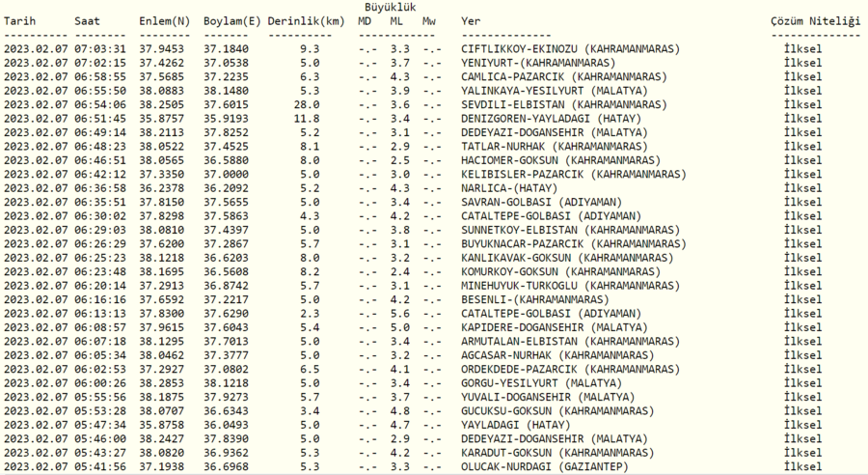Click the 07:03:31 time value
This screenshot has width=868, height=475.
coord(100,48)
